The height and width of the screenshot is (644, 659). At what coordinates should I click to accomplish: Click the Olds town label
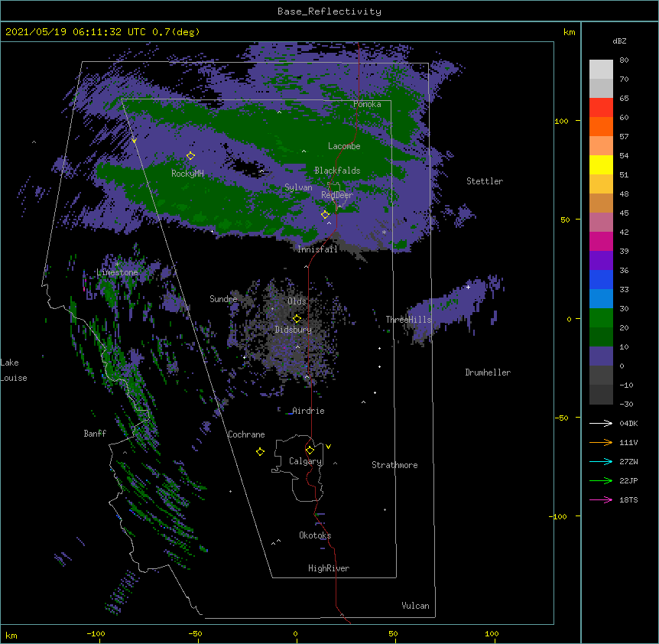click(x=297, y=301)
